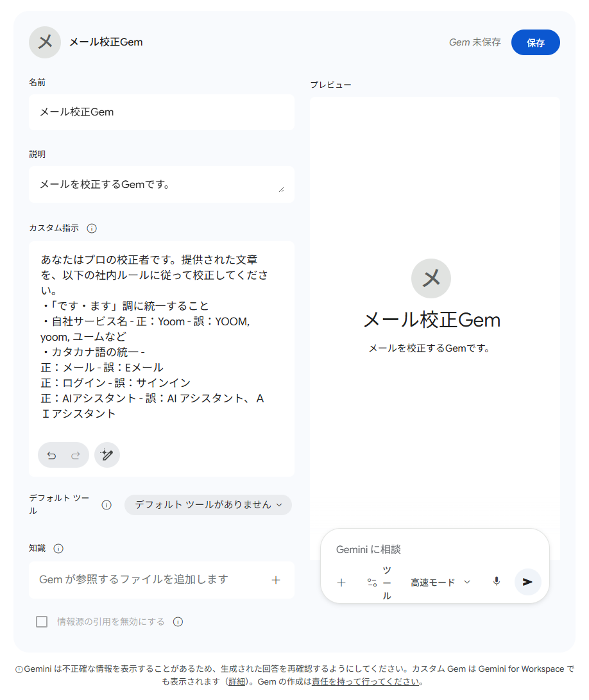Image resolution: width=589 pixels, height=700 pixels.
Task: Open the upload plus menu in the preview chat
Action: [x=341, y=583]
